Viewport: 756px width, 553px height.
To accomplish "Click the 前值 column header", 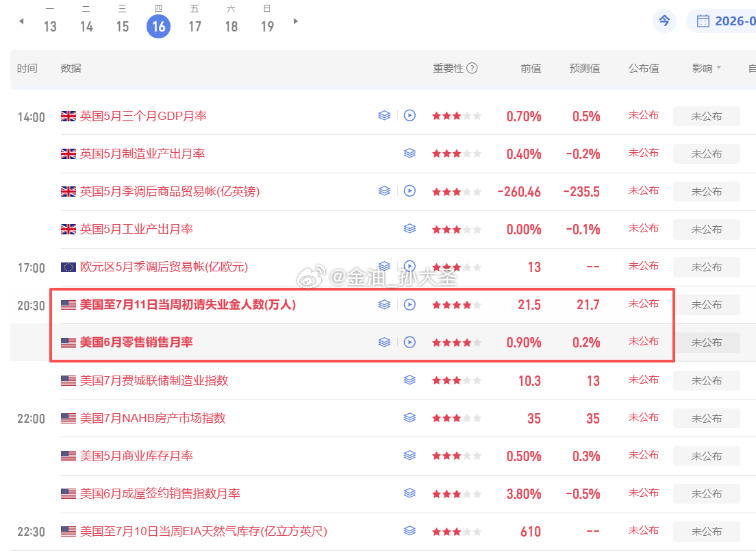I will pos(531,68).
